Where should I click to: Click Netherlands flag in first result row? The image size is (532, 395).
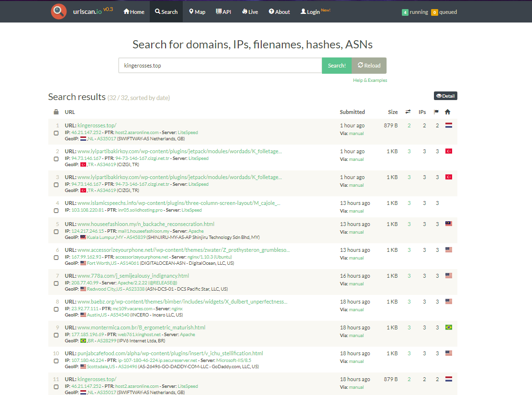(x=448, y=125)
